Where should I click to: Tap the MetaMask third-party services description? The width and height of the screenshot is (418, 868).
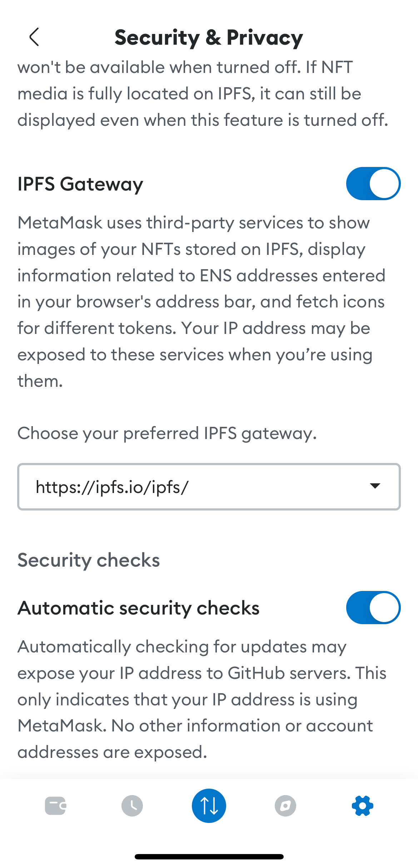pyautogui.click(x=202, y=302)
